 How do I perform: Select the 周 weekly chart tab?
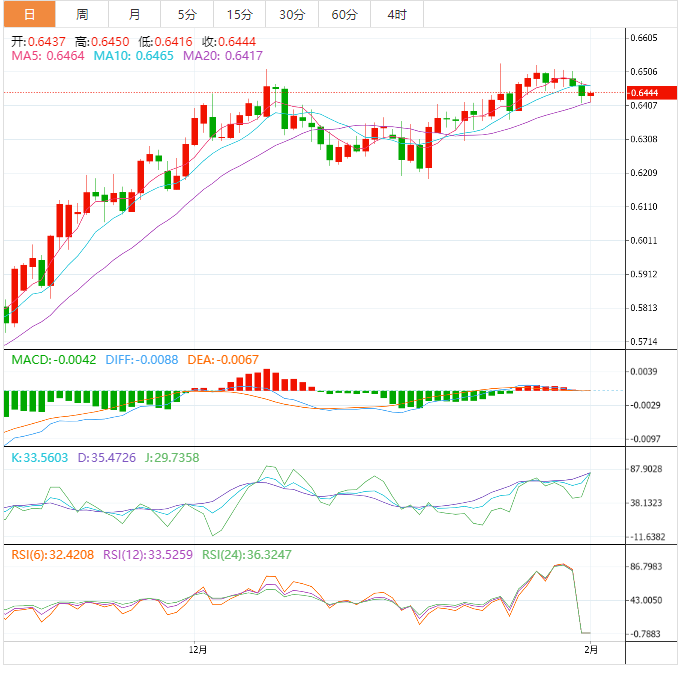click(82, 14)
